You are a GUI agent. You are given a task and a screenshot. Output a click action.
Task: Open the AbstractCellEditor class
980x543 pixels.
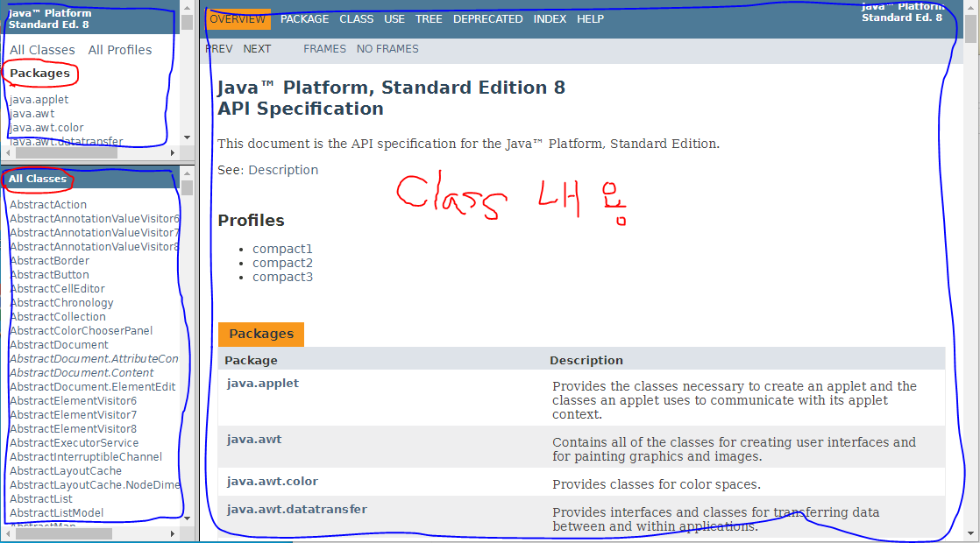coord(57,289)
